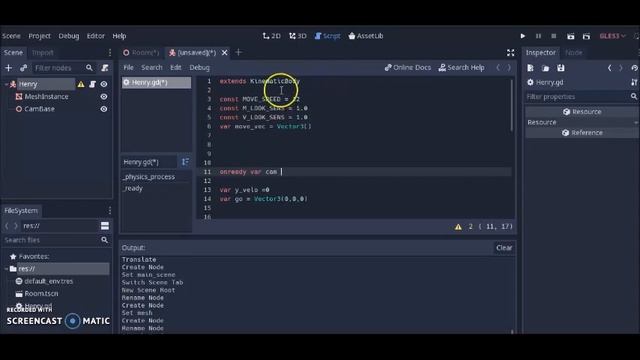Navigate back in FileSystem
640x360 pixels.
[x=7, y=226]
